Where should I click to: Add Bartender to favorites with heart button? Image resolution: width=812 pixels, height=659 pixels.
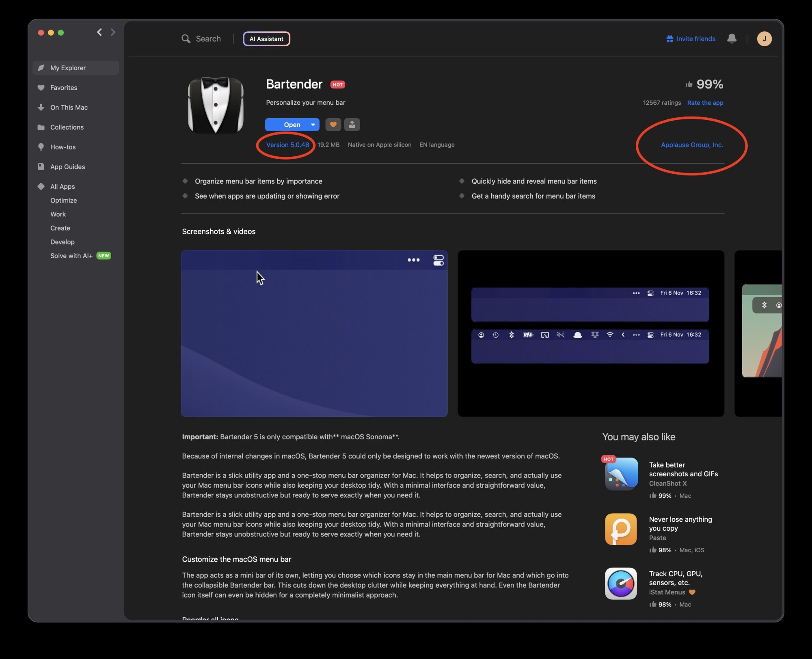[x=333, y=125]
